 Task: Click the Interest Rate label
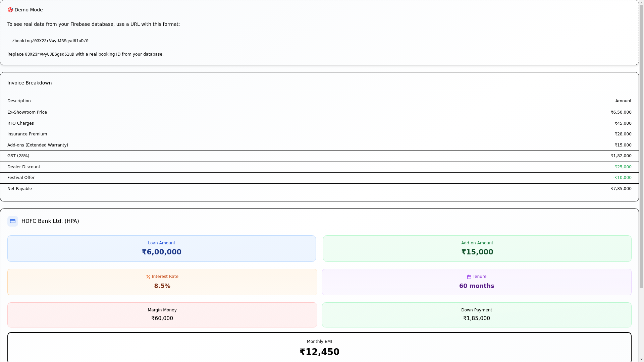[x=165, y=277]
